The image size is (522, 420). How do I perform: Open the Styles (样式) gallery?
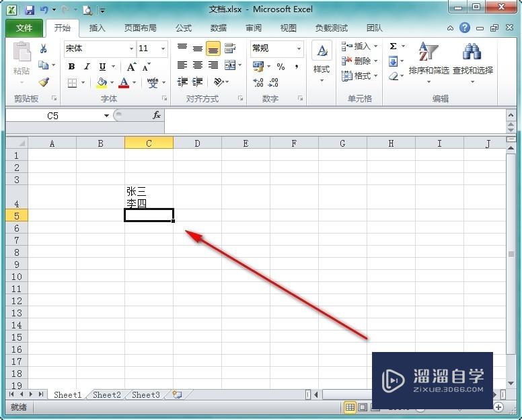(x=322, y=62)
